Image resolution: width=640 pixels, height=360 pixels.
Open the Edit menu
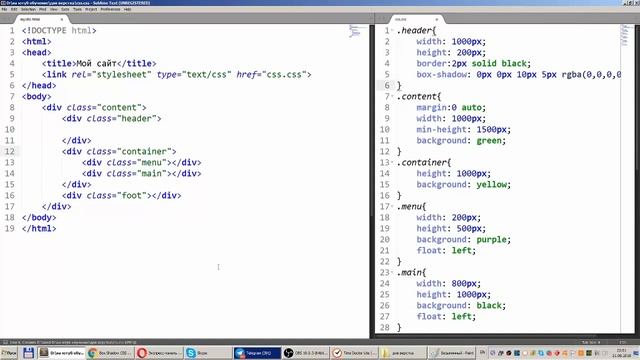click(x=14, y=9)
